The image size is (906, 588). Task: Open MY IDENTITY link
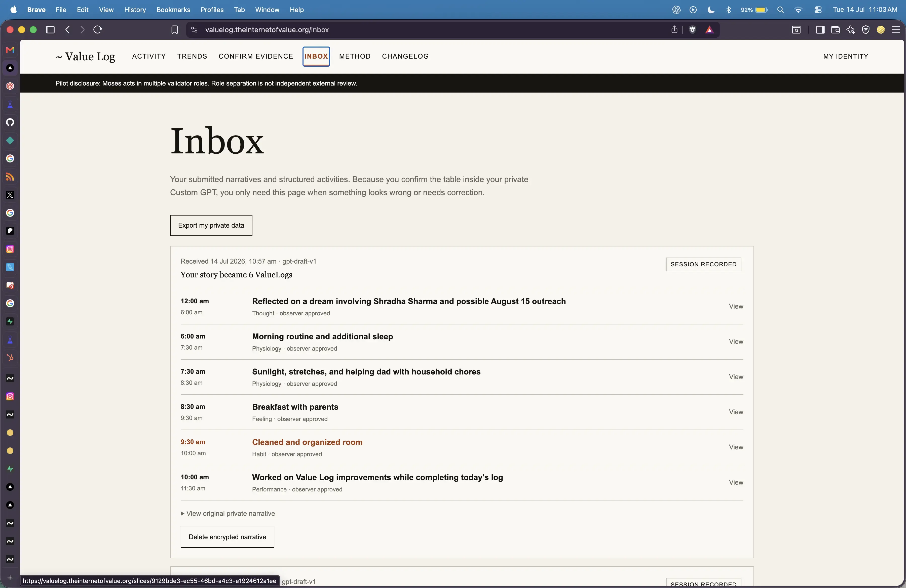click(x=845, y=56)
